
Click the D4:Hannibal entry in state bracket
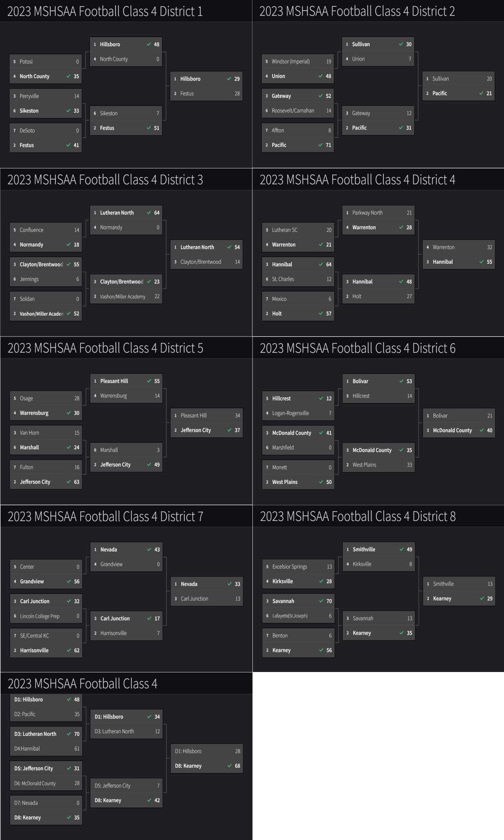coord(46,748)
